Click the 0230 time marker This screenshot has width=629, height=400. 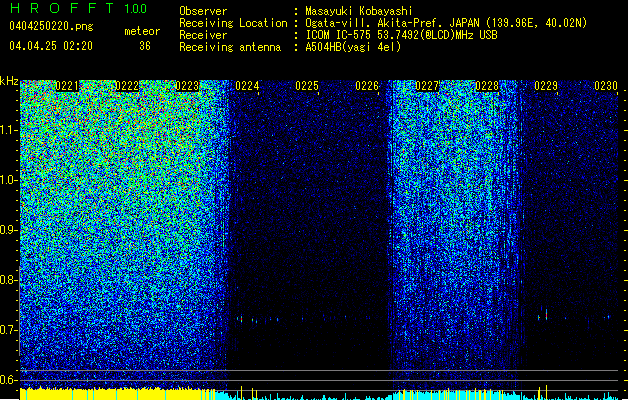click(x=606, y=86)
